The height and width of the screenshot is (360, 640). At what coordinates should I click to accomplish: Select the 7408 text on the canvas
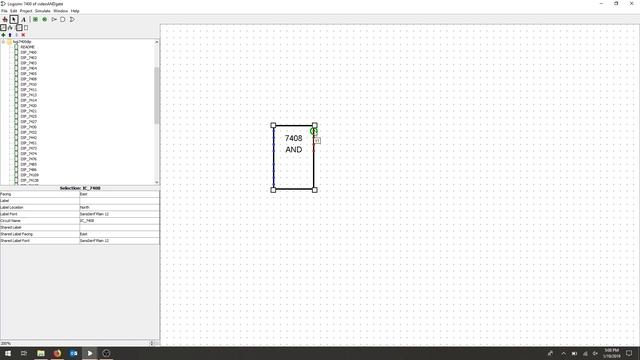(x=293, y=138)
